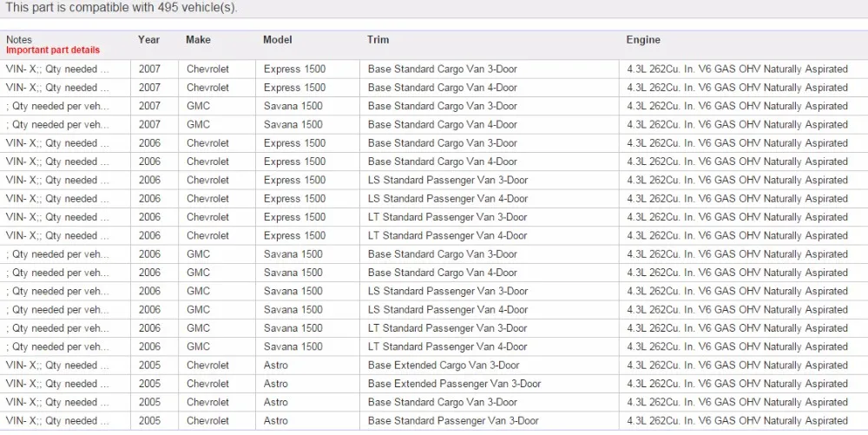The height and width of the screenshot is (435, 868).
Task: Click engine cell for Astro Base Standard Passenger Van
Action: (737, 420)
